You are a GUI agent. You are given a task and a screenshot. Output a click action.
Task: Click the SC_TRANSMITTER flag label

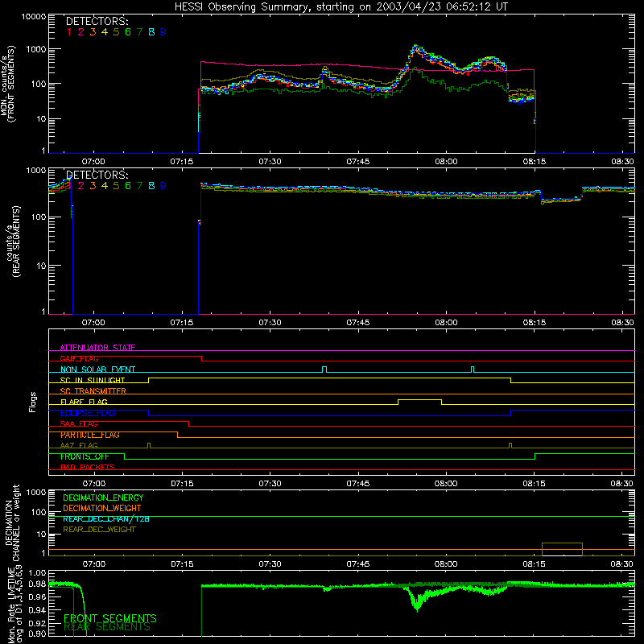pos(93,391)
